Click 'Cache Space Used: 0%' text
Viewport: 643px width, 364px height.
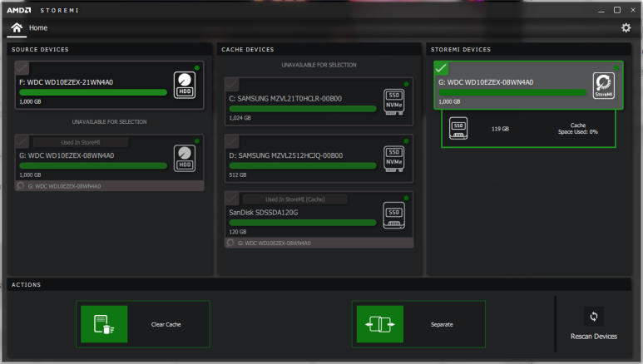(x=578, y=128)
